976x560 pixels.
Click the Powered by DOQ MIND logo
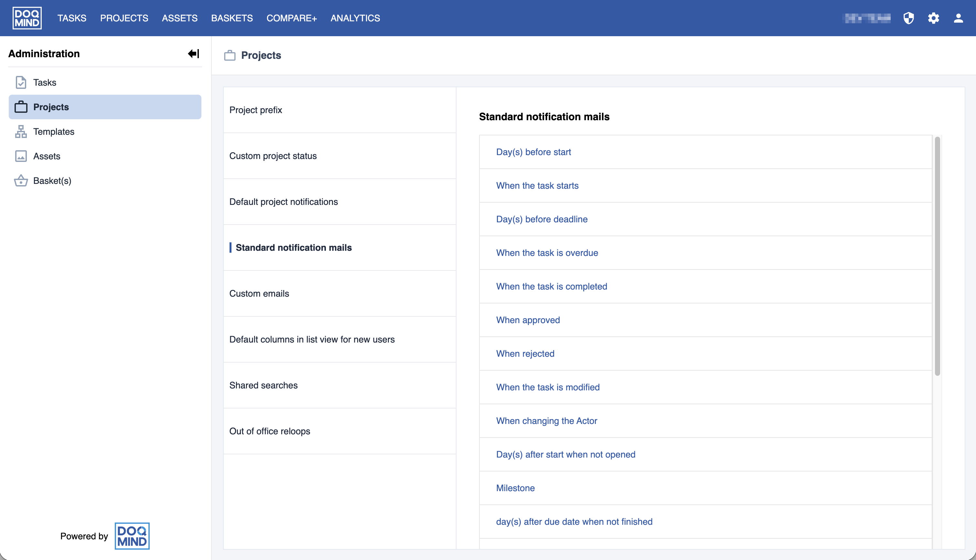click(x=132, y=536)
